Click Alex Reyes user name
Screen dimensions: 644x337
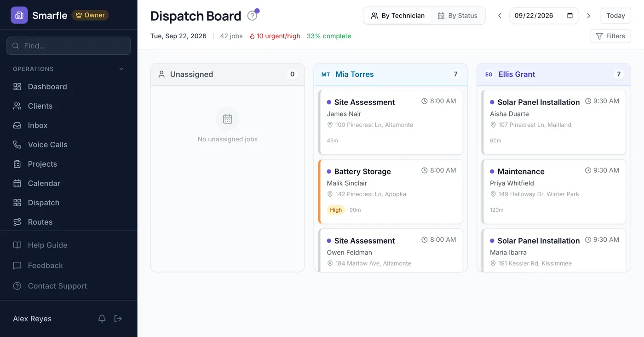coord(32,319)
